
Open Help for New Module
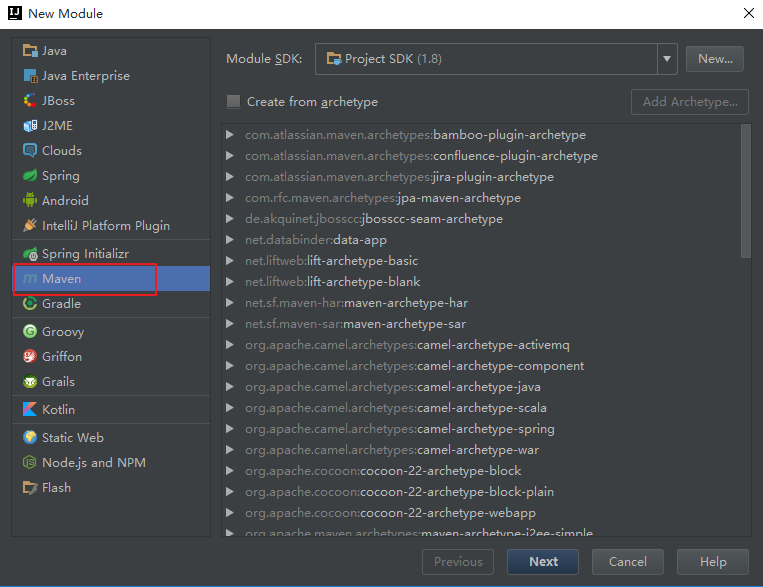pos(713,562)
